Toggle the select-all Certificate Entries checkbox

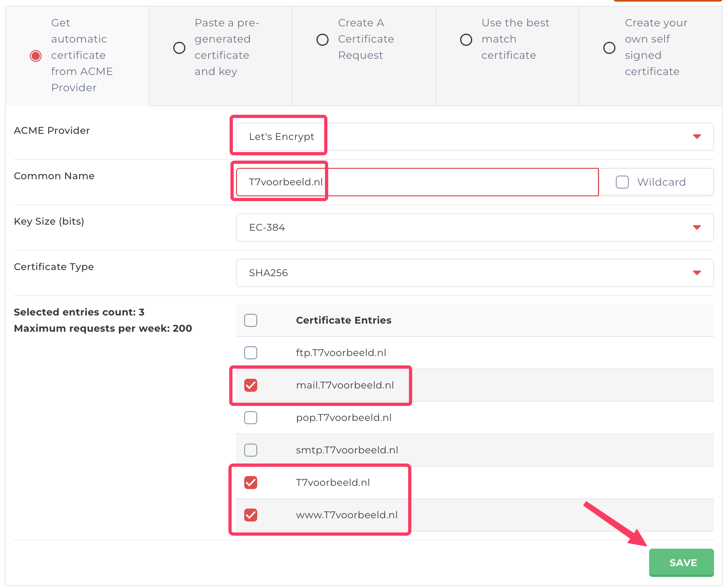point(251,320)
